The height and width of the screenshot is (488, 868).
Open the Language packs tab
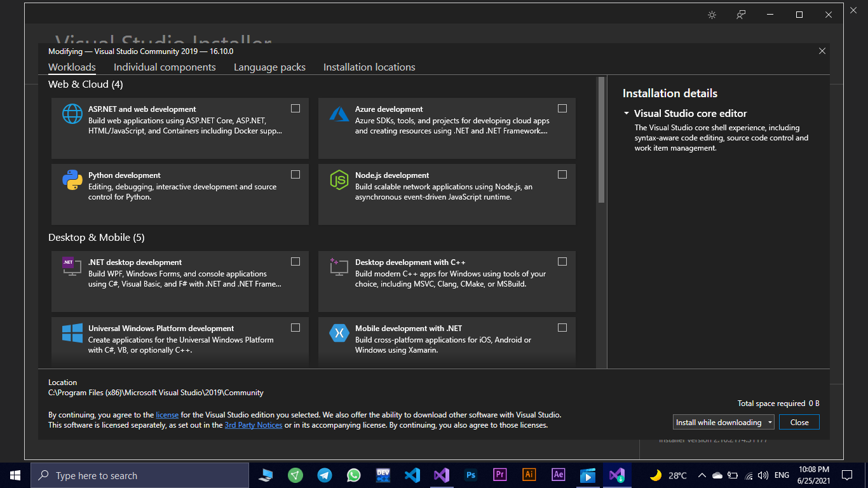(x=269, y=67)
